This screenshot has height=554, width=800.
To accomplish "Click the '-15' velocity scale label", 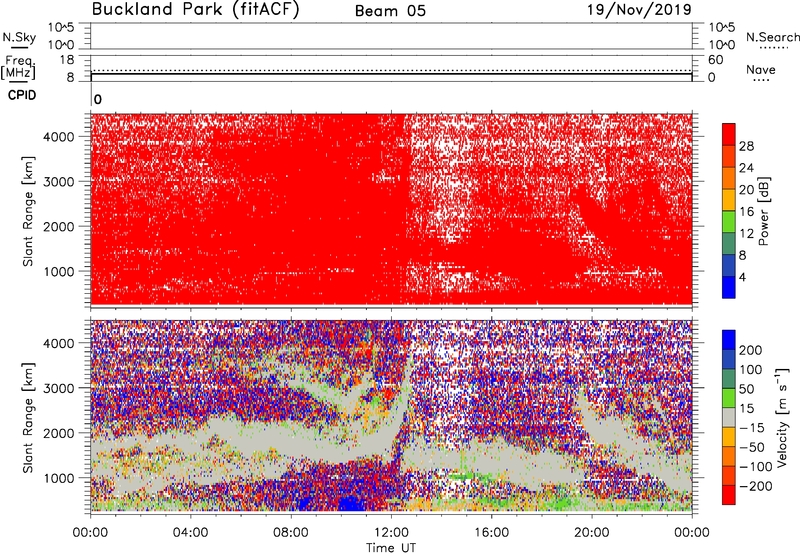I will pos(752,428).
